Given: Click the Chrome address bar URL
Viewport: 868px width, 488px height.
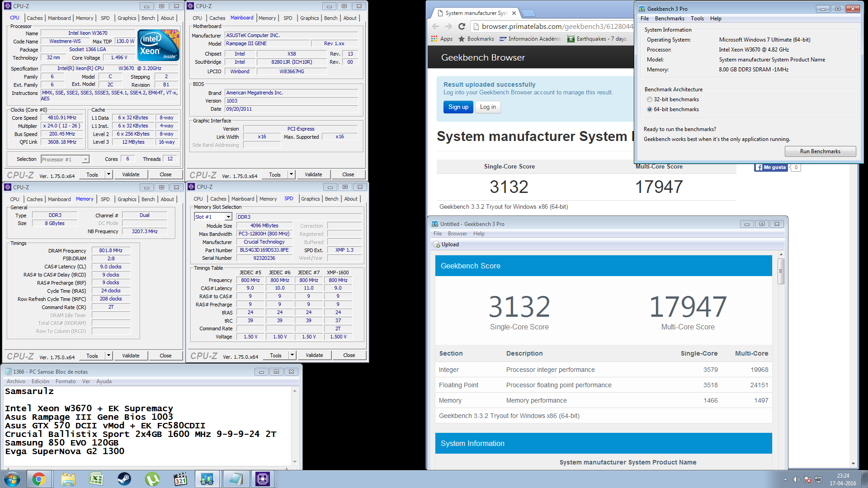Looking at the screenshot, I should (x=557, y=26).
